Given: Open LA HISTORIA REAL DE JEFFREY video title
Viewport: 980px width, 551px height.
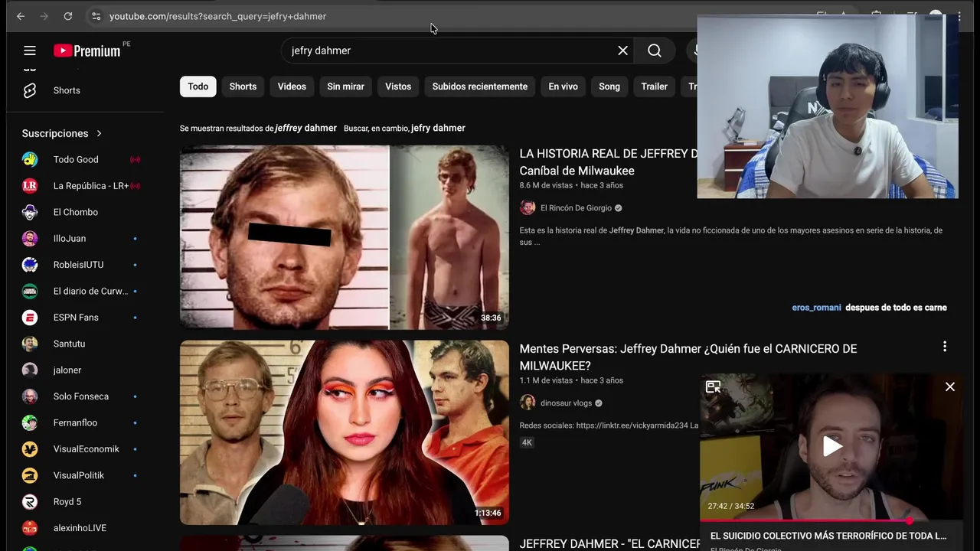Looking at the screenshot, I should coord(608,162).
